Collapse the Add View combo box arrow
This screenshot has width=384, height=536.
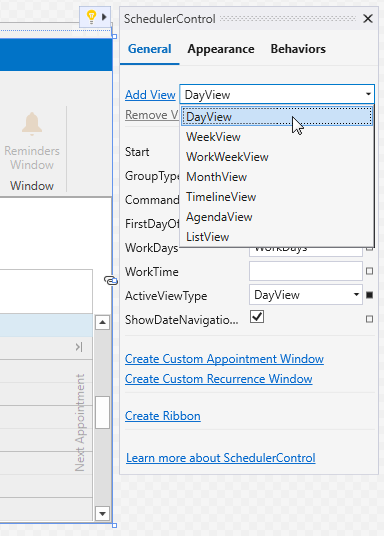click(368, 94)
